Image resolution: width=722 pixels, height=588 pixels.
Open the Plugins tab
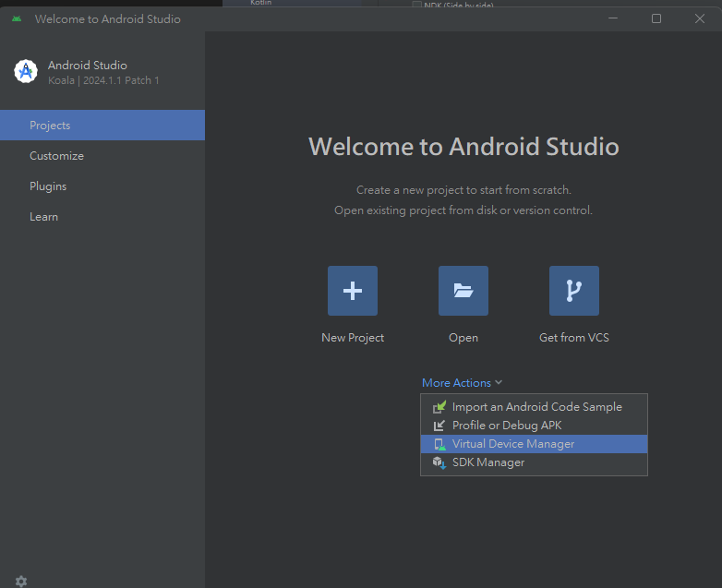point(102,186)
